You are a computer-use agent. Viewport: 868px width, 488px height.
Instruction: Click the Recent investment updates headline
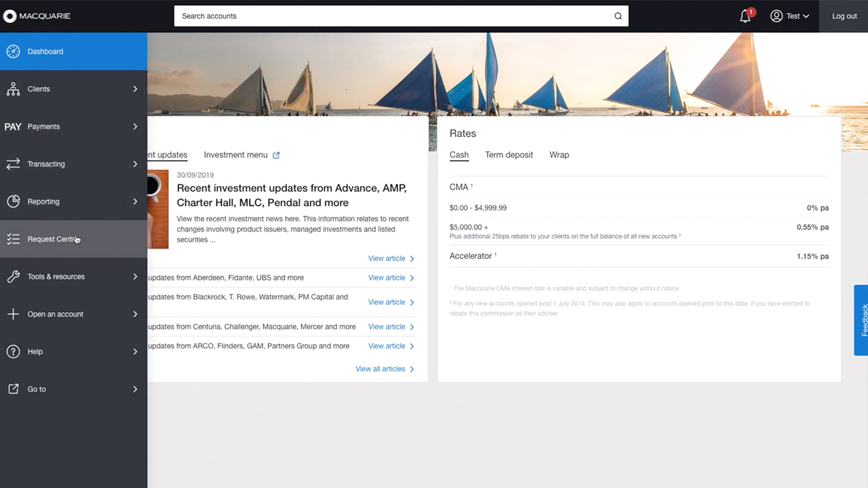tap(292, 195)
